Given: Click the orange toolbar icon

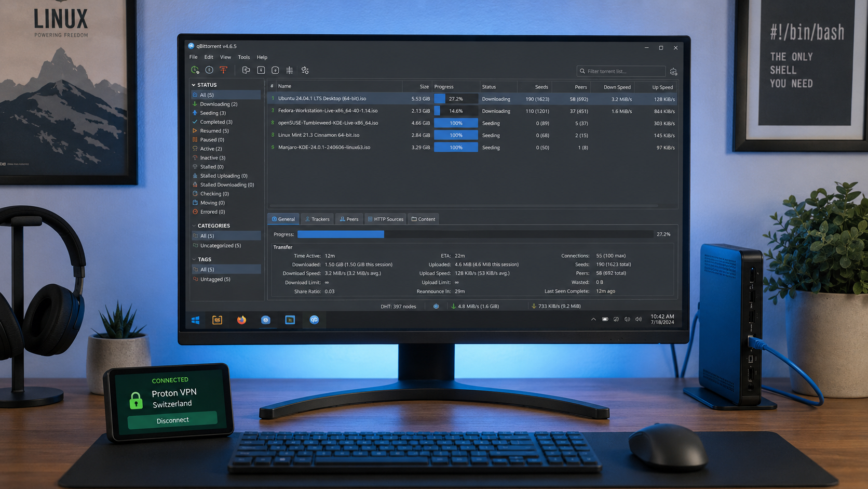Looking at the screenshot, I should tap(224, 70).
